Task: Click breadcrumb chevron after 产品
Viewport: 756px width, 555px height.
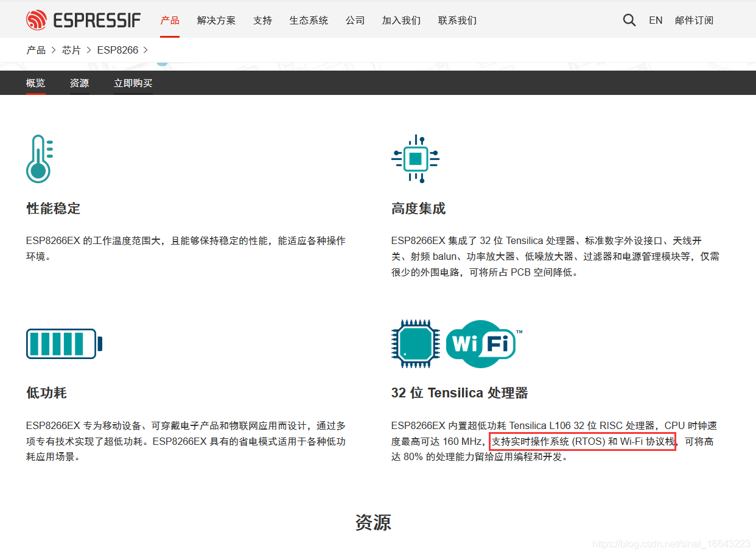Action: click(54, 50)
